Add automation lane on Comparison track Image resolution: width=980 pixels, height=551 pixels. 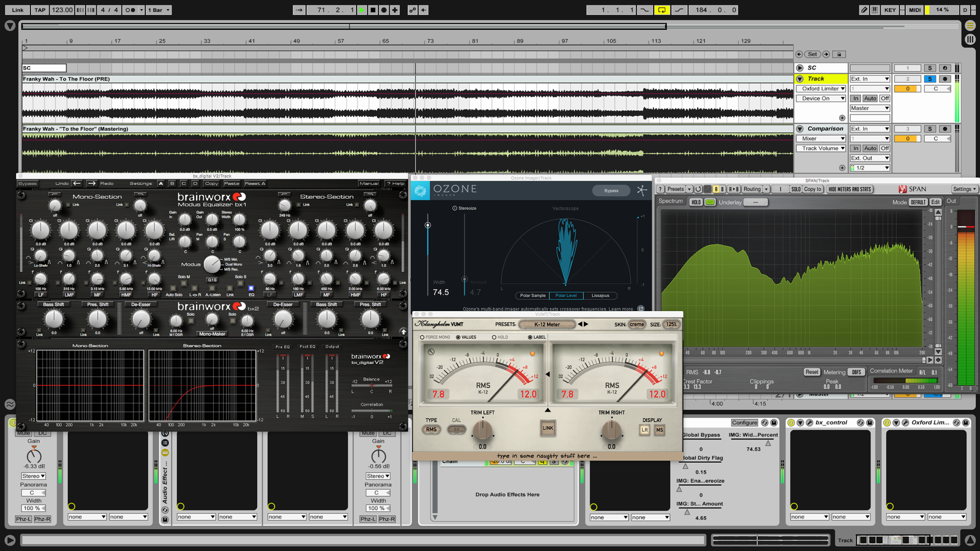point(842,168)
